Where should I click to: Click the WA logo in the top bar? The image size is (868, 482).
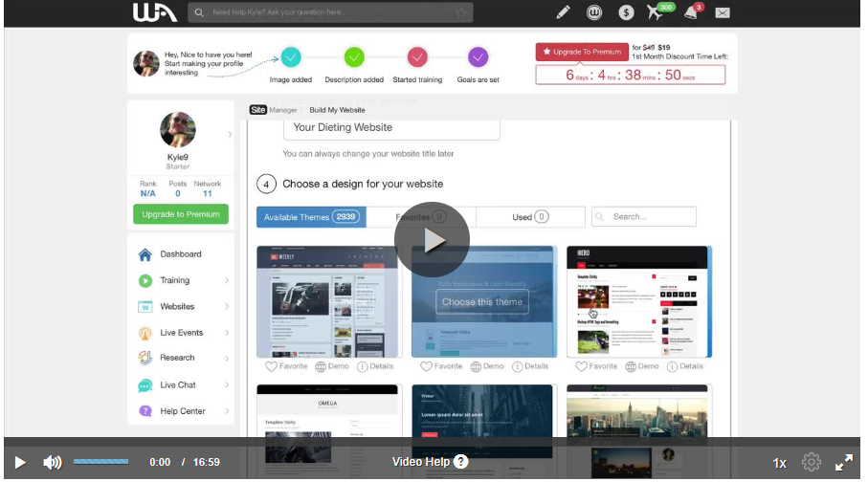155,12
